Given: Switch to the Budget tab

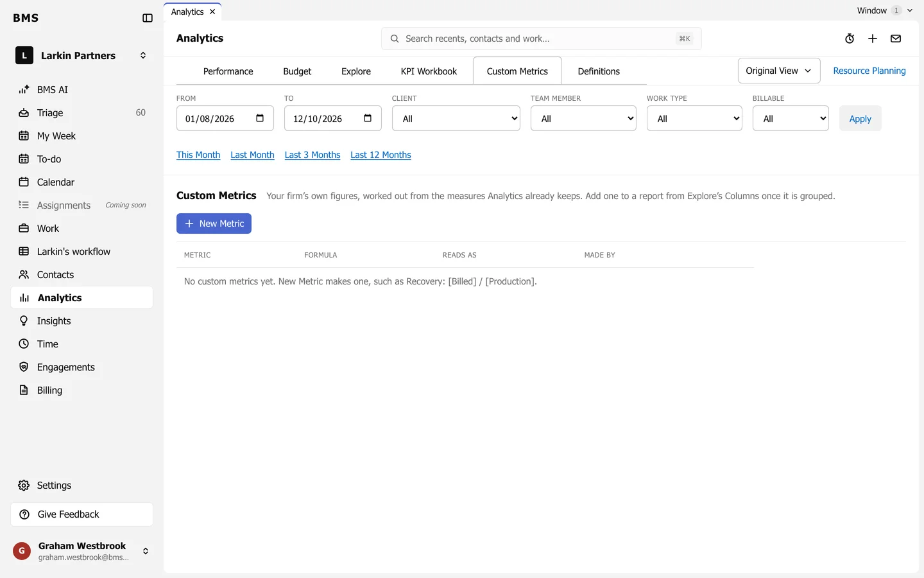Looking at the screenshot, I should tap(297, 71).
